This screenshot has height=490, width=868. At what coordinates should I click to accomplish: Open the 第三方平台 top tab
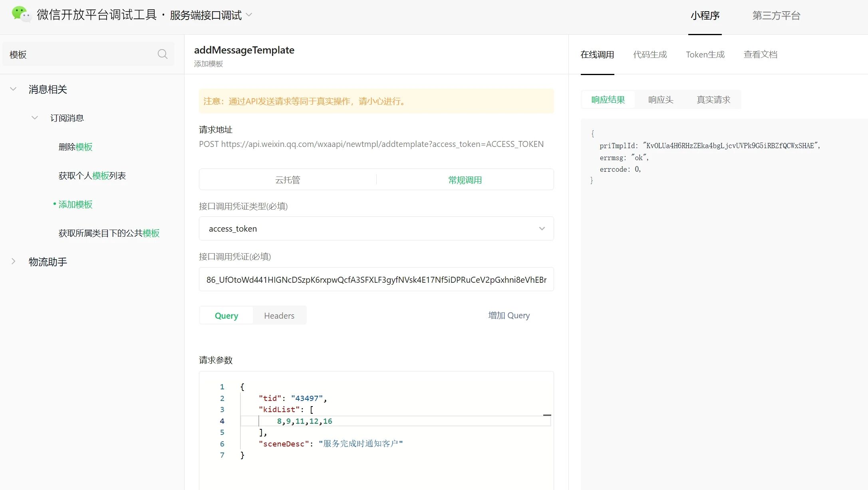tap(776, 15)
